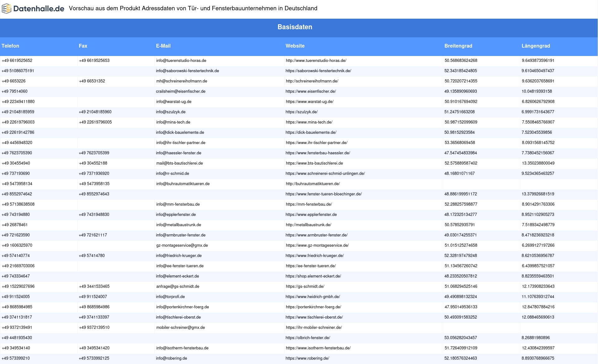Select email mail@bts-bautischlerei.de
598x364 pixels.
(179, 163)
